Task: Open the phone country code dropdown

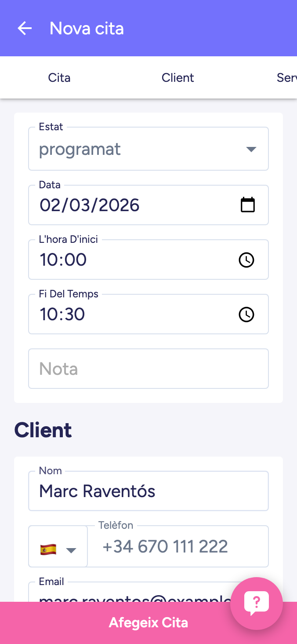Action: click(x=71, y=550)
